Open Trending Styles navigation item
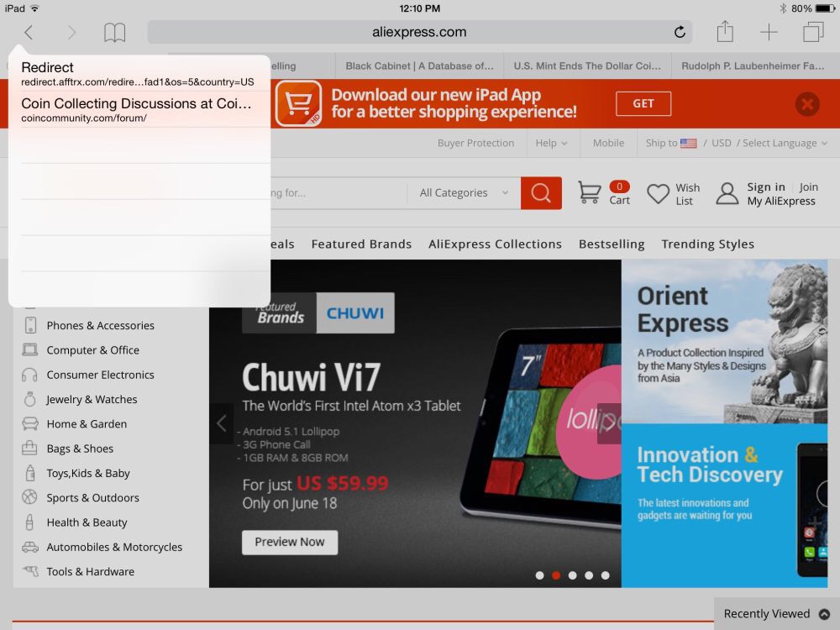 tap(707, 244)
